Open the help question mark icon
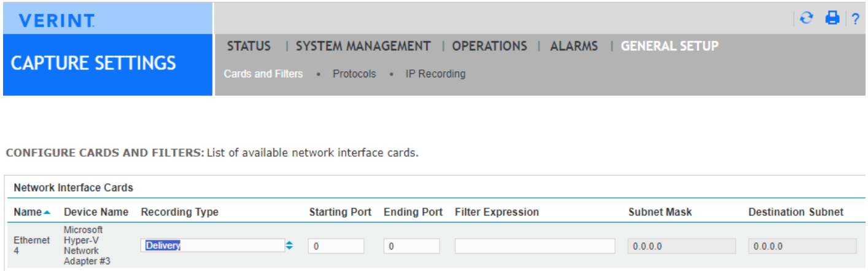Viewport: 868px width, 271px height. tap(856, 19)
